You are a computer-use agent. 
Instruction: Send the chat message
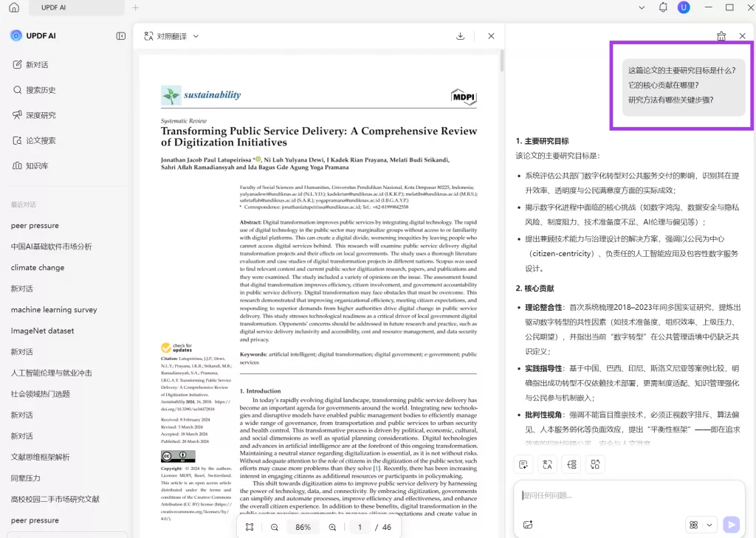pos(731,525)
